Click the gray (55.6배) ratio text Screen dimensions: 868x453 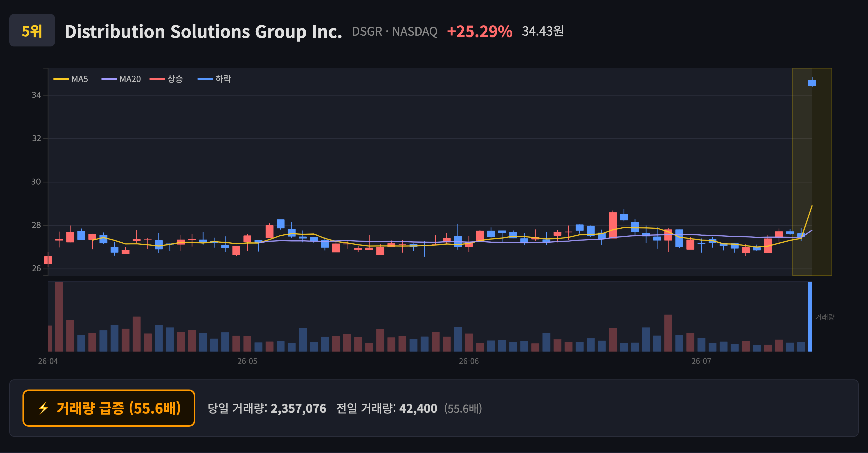point(463,409)
